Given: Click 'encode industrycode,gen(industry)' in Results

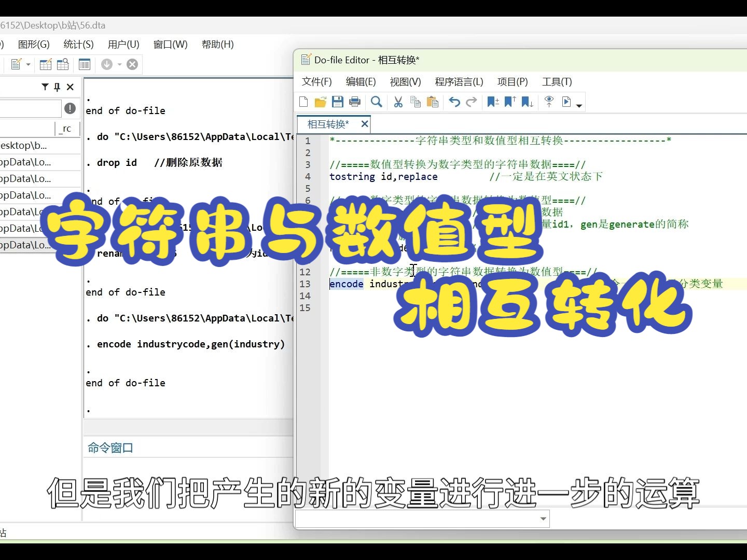Looking at the screenshot, I should click(x=191, y=344).
